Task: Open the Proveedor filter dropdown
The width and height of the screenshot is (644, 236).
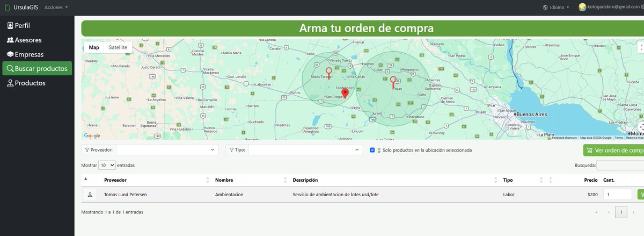Action: (x=167, y=149)
